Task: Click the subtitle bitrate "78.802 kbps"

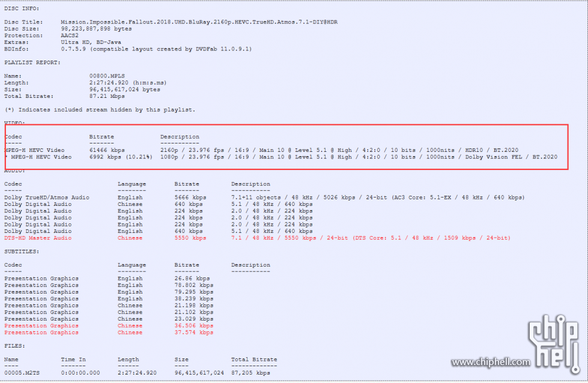Action: [x=194, y=285]
